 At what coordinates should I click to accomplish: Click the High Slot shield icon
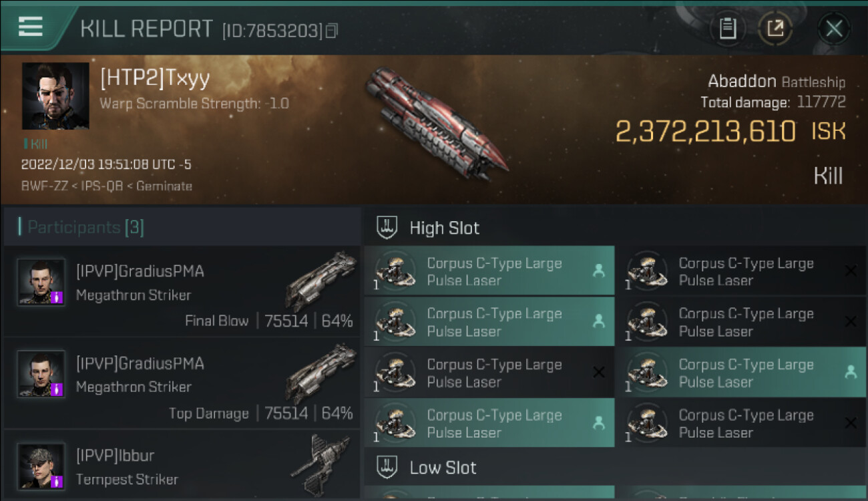(387, 228)
